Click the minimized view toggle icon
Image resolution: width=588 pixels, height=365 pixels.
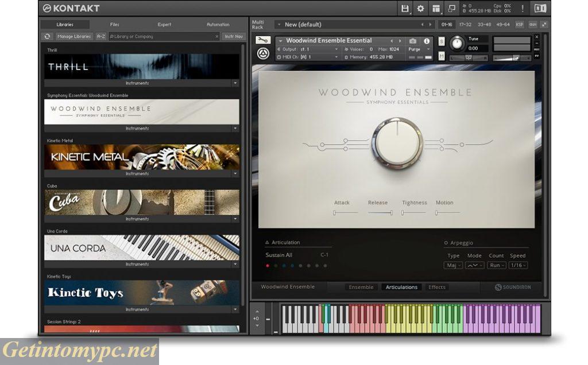[x=451, y=8]
